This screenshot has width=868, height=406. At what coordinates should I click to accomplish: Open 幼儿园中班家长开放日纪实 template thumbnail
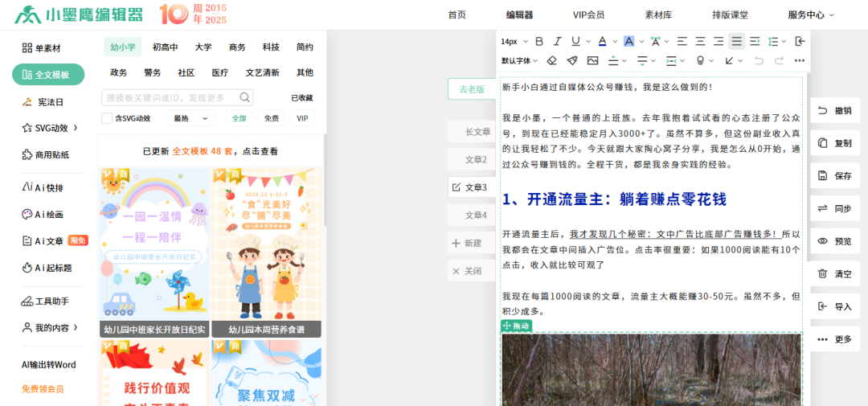click(x=154, y=252)
